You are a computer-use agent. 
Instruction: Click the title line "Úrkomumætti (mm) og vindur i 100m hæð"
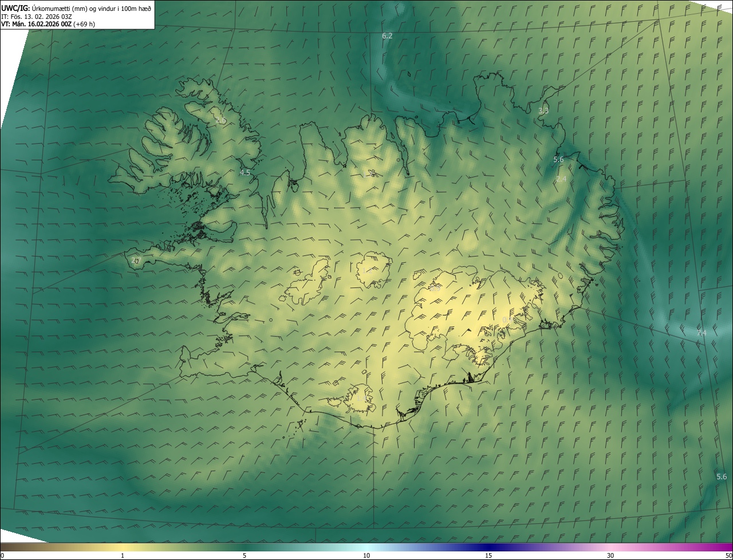tap(92, 7)
